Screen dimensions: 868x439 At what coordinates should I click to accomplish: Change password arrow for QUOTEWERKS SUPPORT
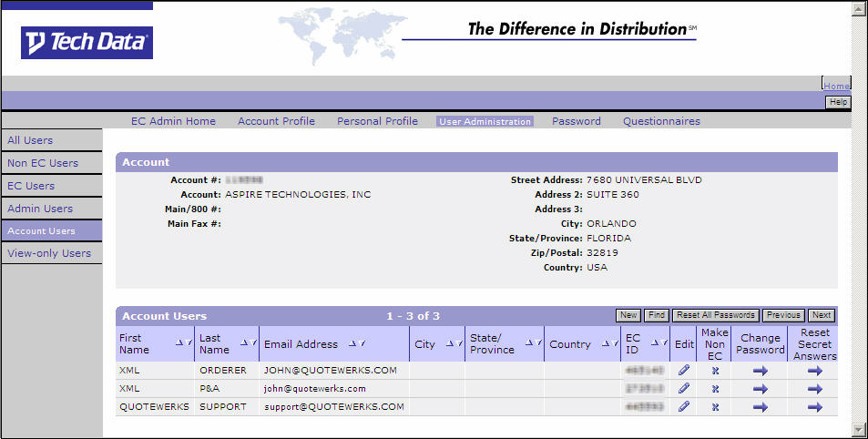point(760,407)
